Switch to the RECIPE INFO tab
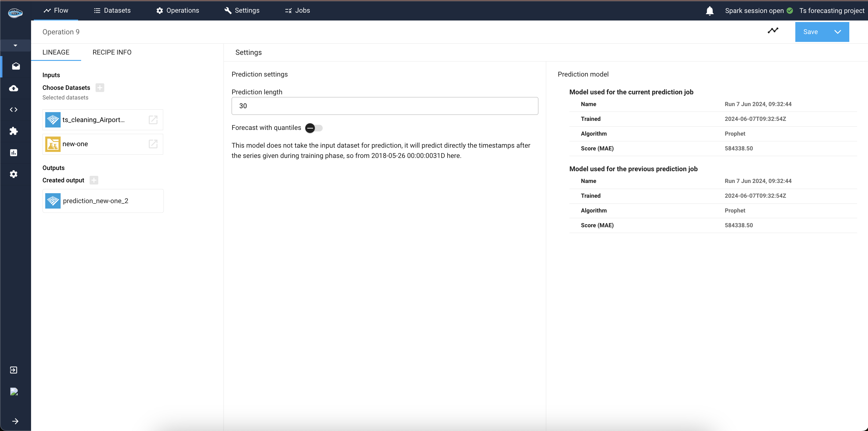 (112, 52)
